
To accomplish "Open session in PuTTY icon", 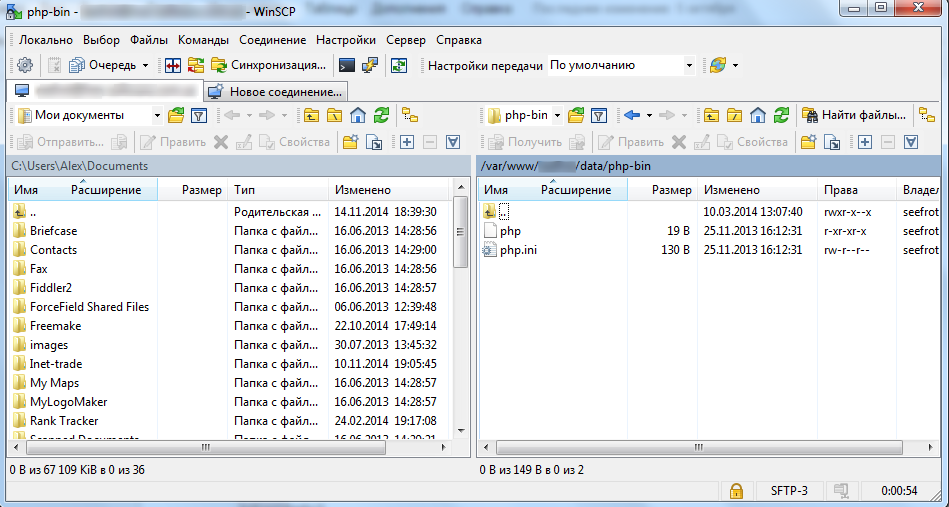I will [x=370, y=65].
